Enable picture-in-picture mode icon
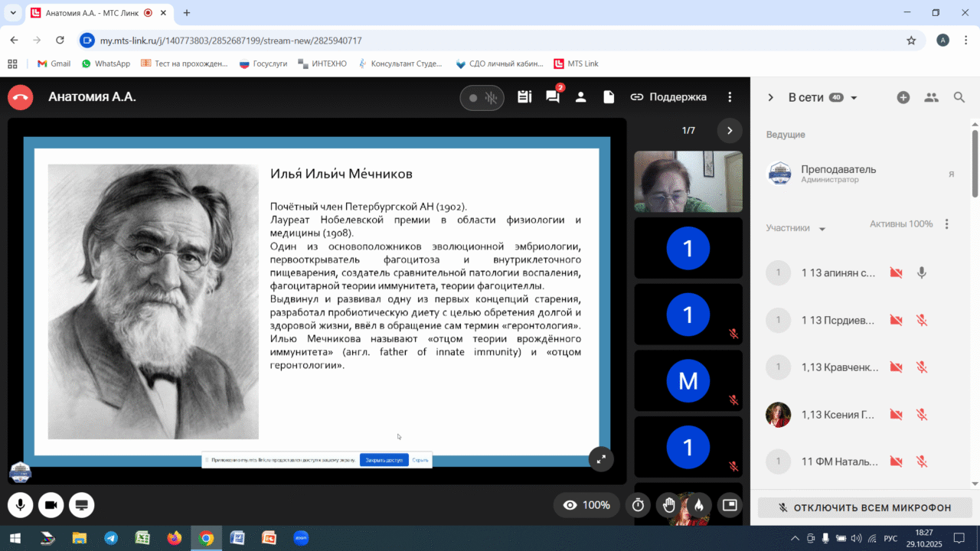 730,505
